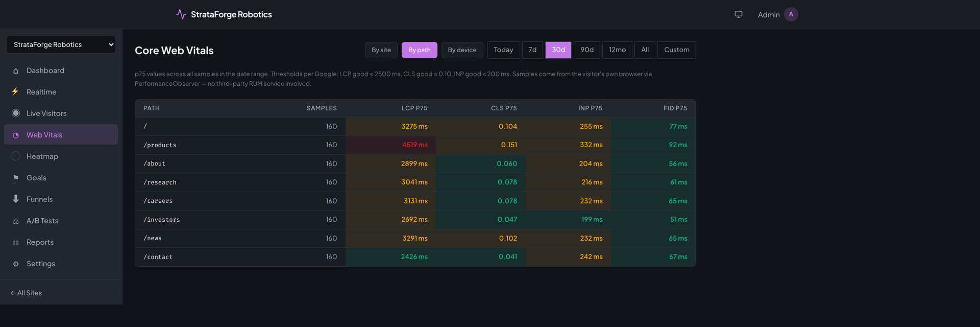
Task: Open A/B Tests section
Action: point(61,221)
